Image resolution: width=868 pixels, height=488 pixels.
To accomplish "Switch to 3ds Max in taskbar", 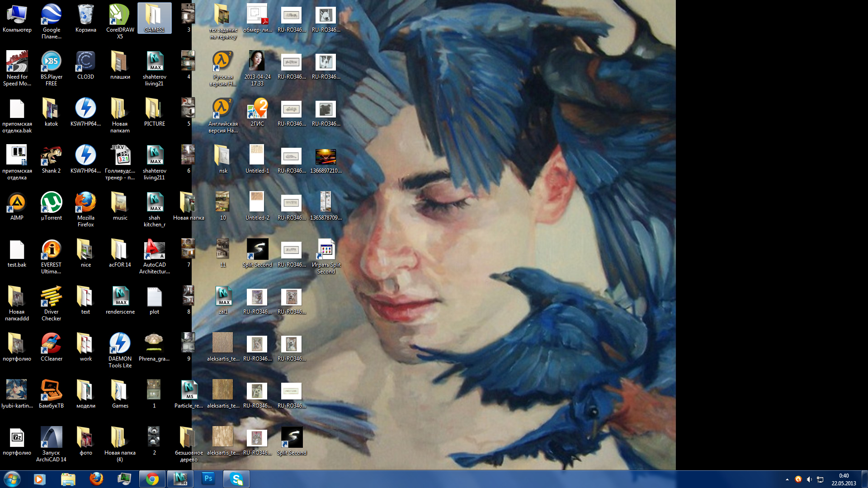I will tap(180, 479).
